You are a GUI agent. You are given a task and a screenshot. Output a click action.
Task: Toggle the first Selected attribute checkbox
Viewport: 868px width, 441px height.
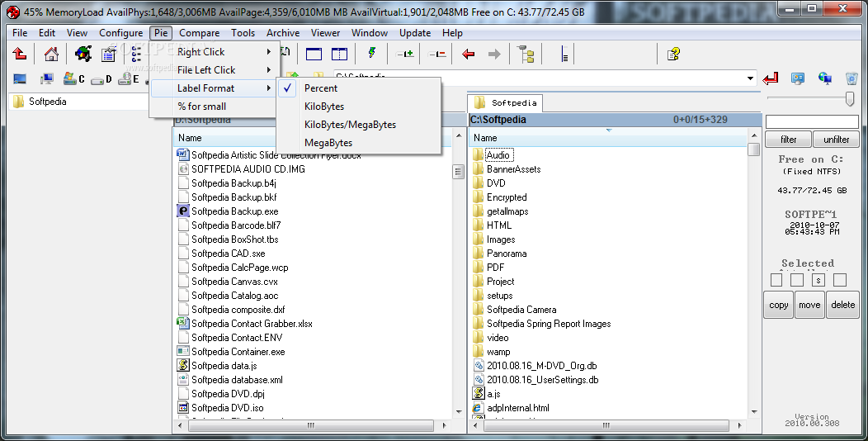point(776,280)
